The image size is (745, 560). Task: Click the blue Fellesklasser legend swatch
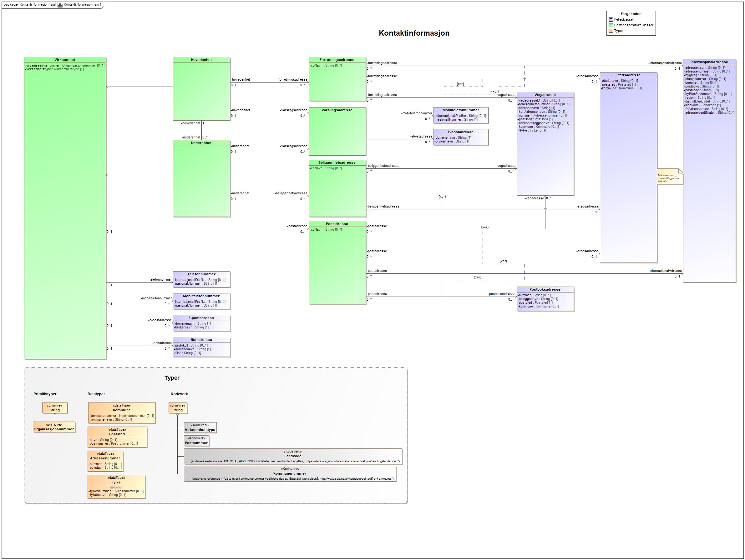point(611,19)
